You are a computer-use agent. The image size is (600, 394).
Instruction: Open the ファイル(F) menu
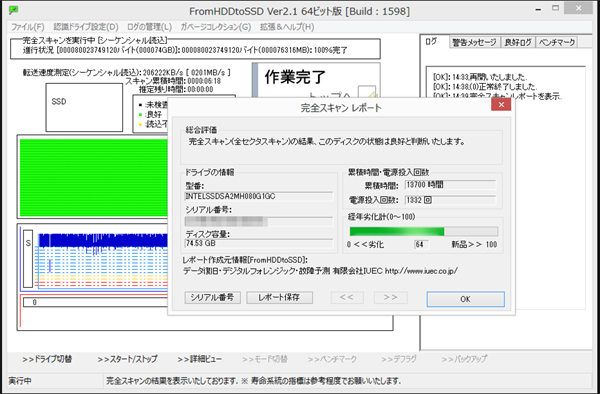(x=28, y=27)
